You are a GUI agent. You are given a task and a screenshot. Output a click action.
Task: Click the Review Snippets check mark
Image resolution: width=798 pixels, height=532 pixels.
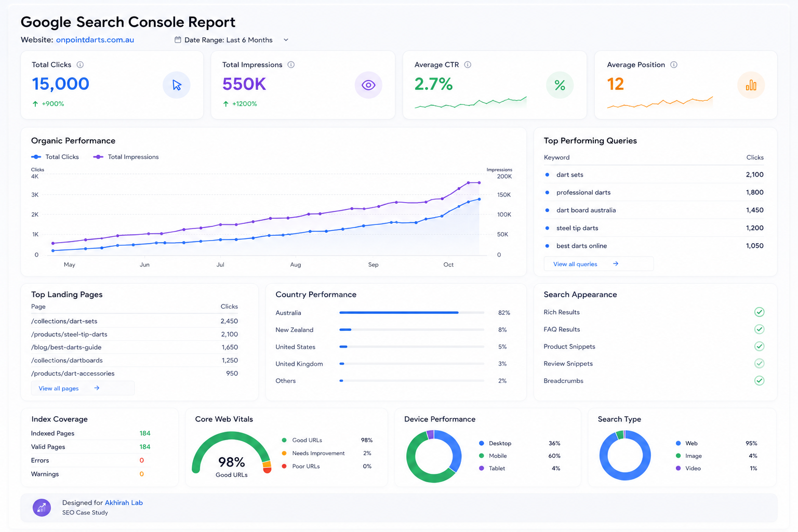click(x=759, y=364)
